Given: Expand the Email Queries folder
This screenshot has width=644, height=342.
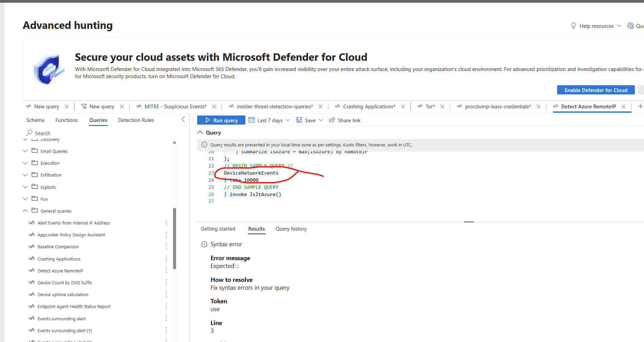Looking at the screenshot, I should click(x=25, y=151).
